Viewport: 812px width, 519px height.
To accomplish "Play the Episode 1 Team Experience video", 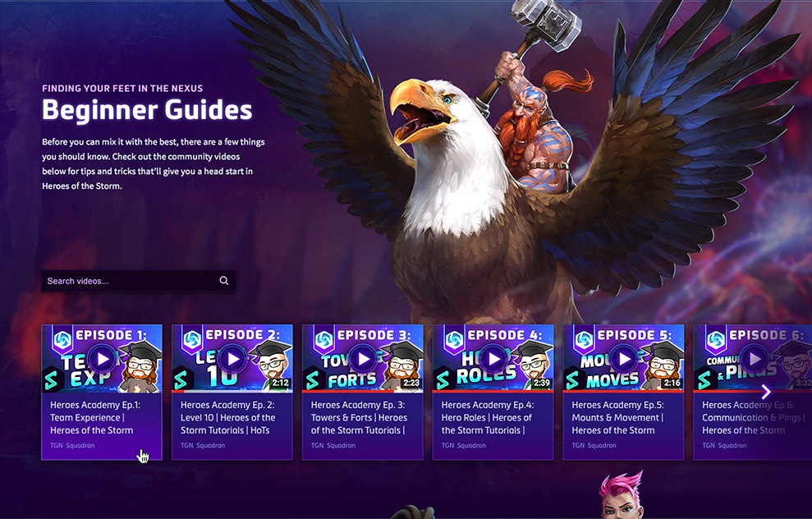I will click(x=102, y=358).
